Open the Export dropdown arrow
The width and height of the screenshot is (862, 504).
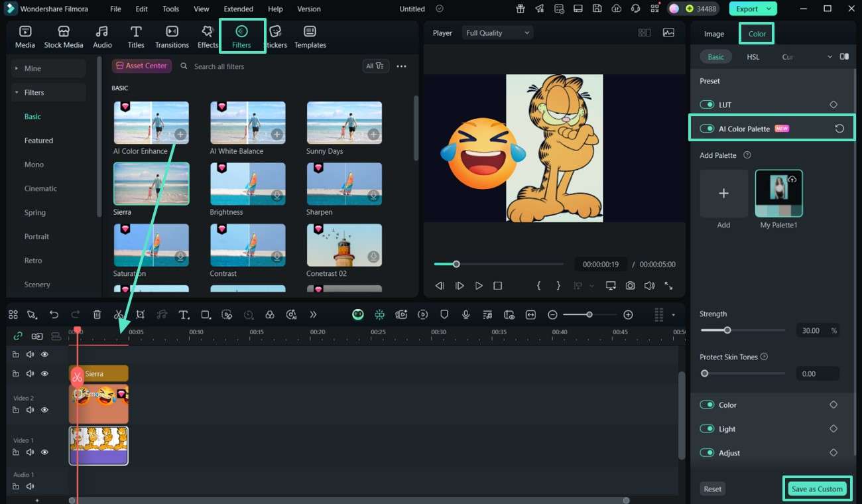click(769, 9)
